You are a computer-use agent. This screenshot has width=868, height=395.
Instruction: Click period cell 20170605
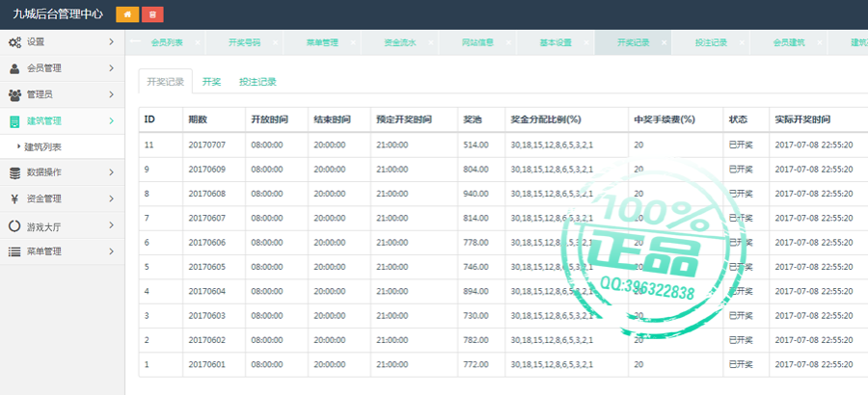(x=207, y=267)
